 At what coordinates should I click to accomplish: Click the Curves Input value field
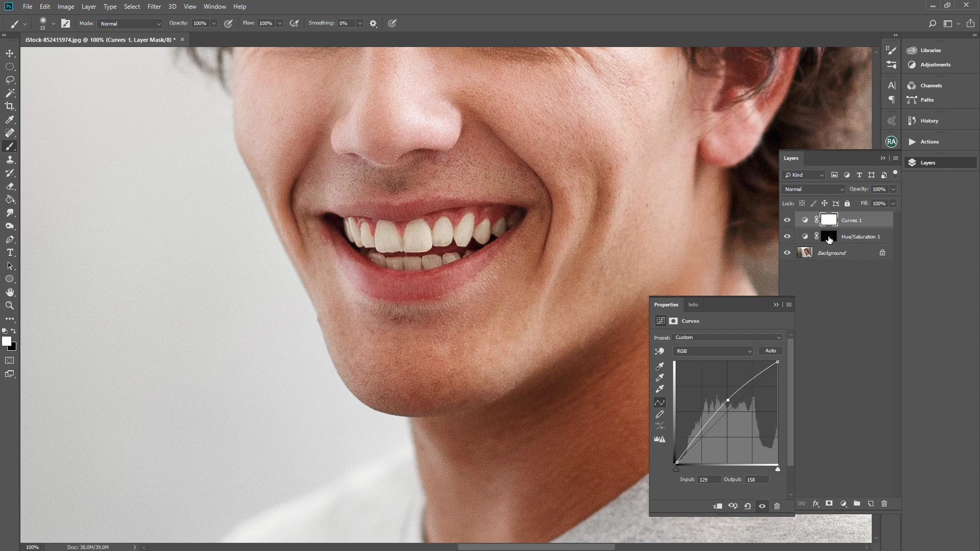click(709, 480)
